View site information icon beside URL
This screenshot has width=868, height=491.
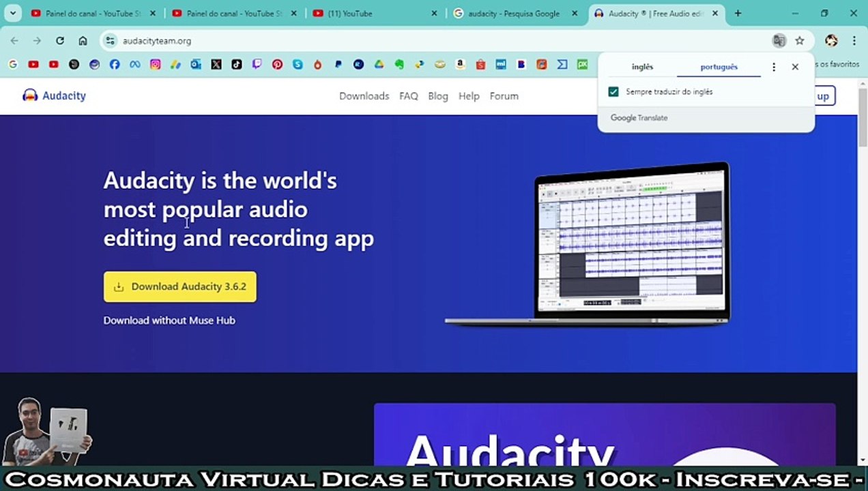click(x=111, y=41)
